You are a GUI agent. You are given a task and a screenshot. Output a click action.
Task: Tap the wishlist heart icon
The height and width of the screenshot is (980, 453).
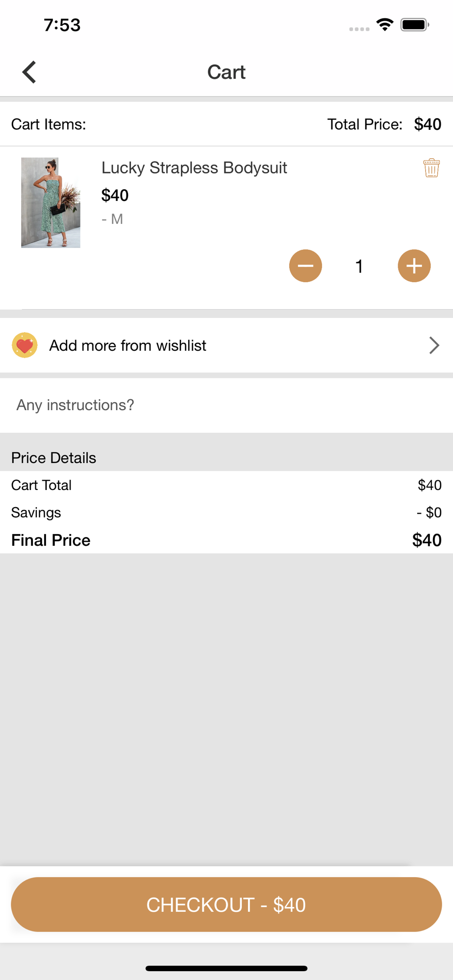(25, 345)
